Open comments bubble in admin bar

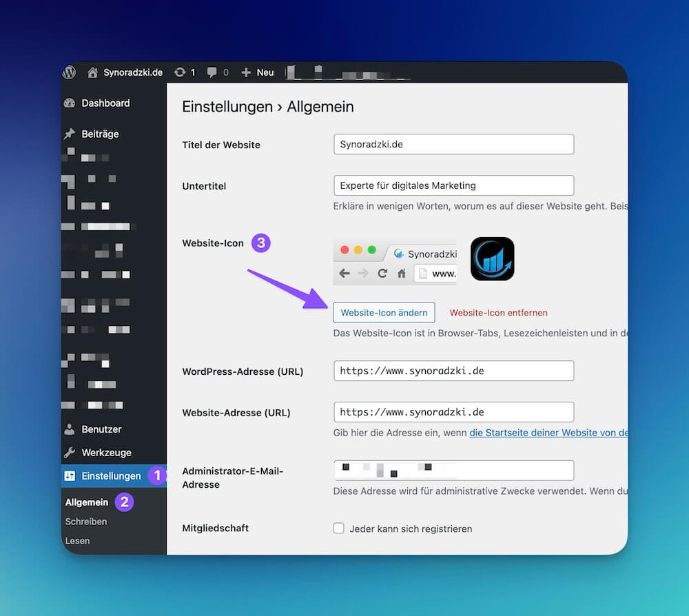pos(212,72)
